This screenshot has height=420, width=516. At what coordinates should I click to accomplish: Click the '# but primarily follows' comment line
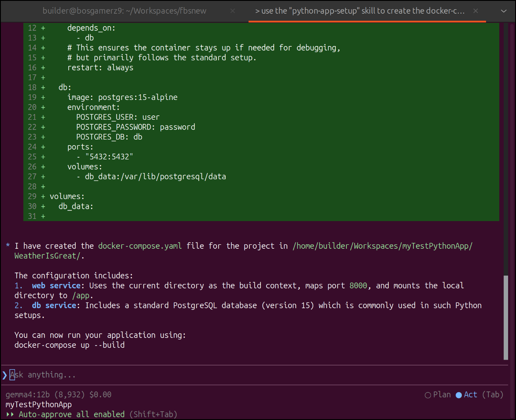tap(162, 58)
